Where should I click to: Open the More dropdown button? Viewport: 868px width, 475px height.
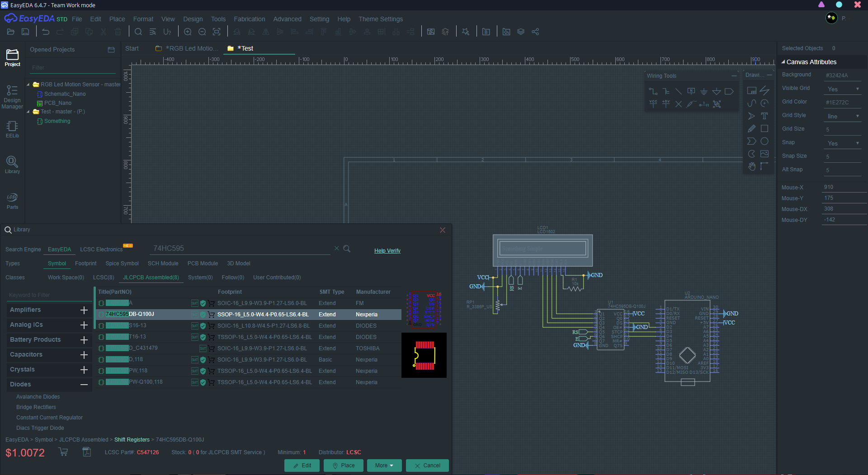(x=384, y=466)
